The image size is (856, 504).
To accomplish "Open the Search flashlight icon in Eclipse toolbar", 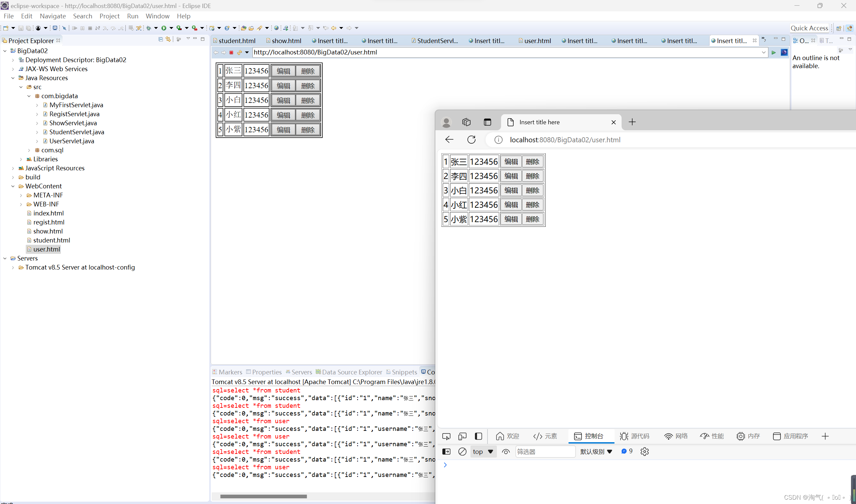I will (x=260, y=28).
